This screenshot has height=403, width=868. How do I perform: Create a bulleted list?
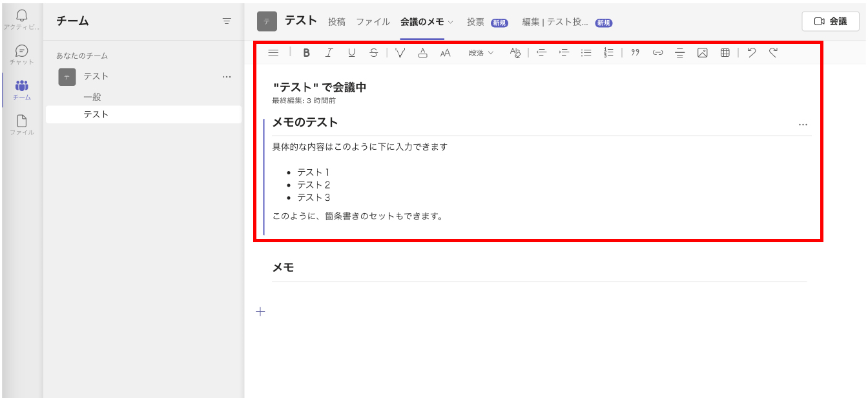(586, 53)
